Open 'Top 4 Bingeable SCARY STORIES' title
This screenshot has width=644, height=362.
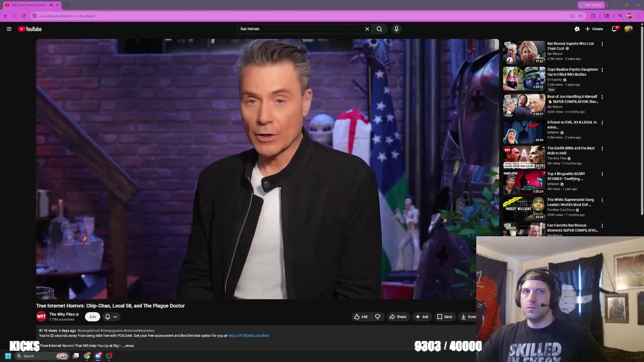pyautogui.click(x=566, y=176)
